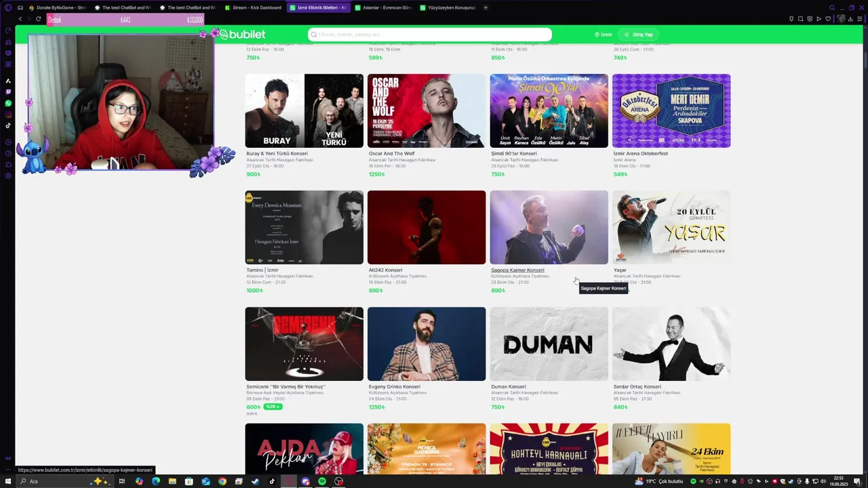The image size is (868, 488).
Task: Switch to the Adamlar - Evrencan tab
Action: (383, 7)
